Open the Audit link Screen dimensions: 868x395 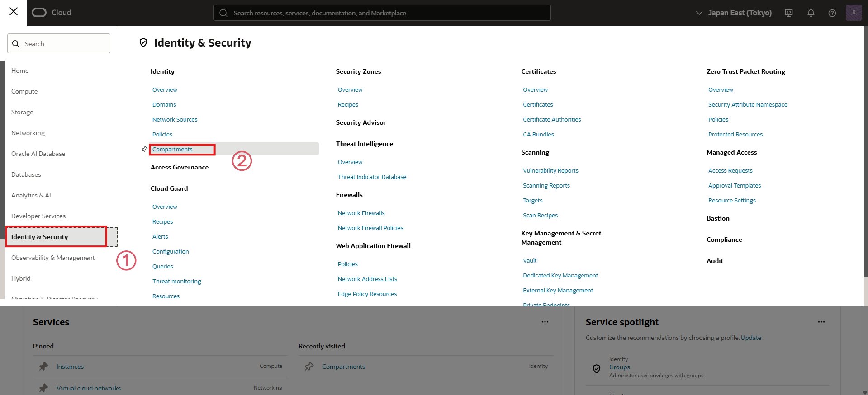(x=715, y=261)
